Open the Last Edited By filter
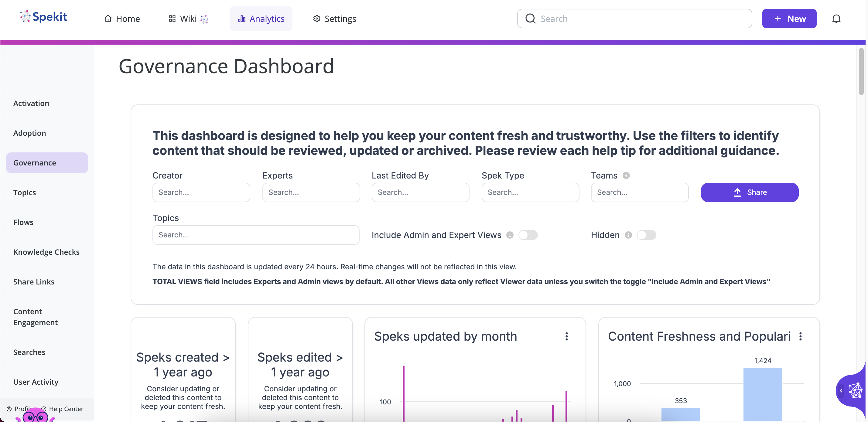The width and height of the screenshot is (868, 422). tap(420, 193)
